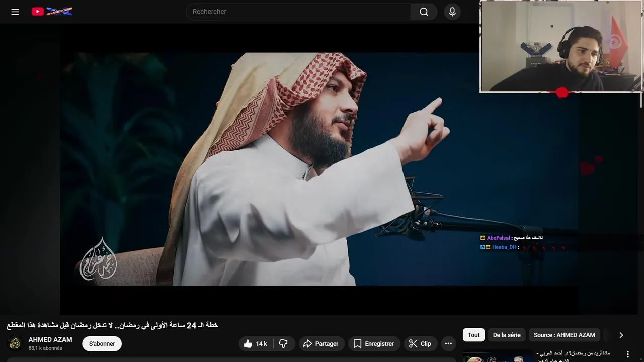Open the Partager share dialog
This screenshot has height=362, width=644.
click(x=321, y=344)
